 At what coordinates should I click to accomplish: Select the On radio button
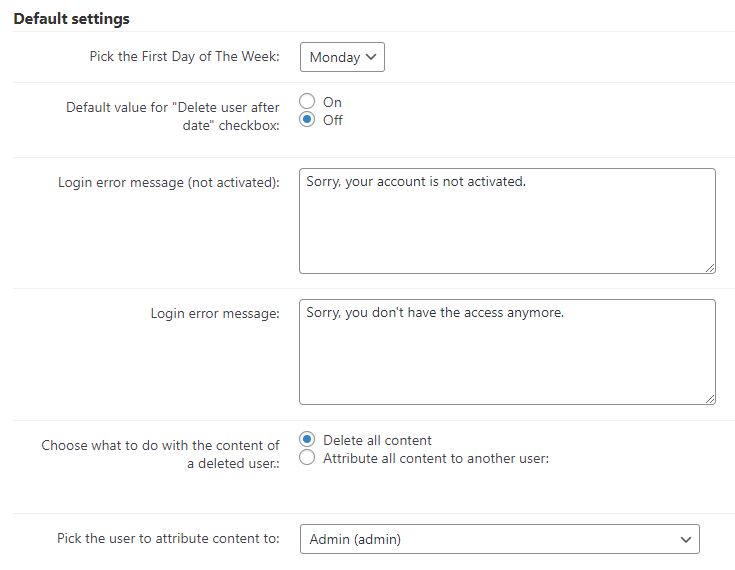307,101
